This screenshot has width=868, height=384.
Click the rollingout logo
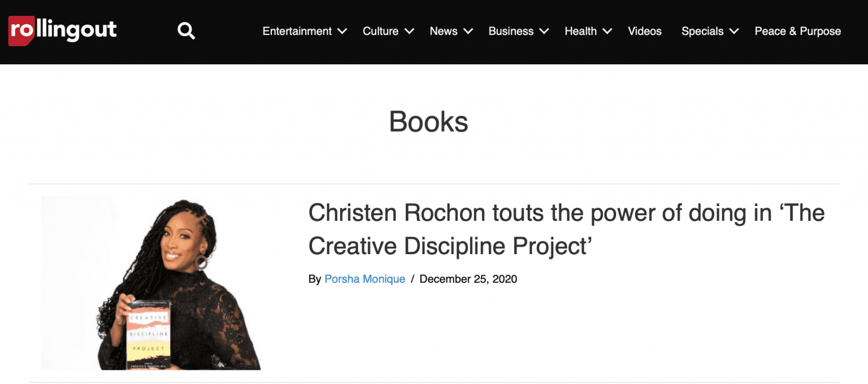click(x=62, y=30)
